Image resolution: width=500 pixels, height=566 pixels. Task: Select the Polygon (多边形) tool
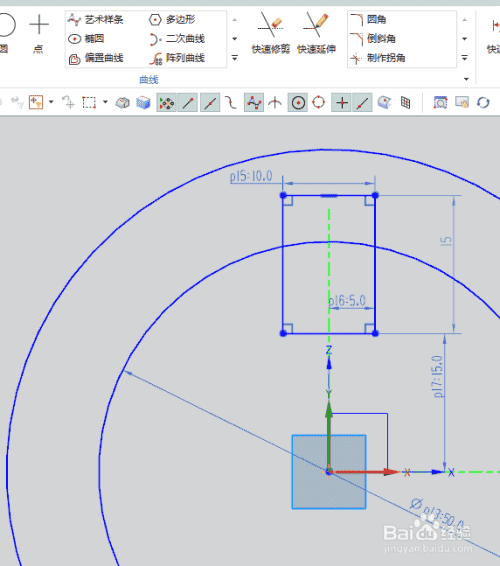click(172, 19)
